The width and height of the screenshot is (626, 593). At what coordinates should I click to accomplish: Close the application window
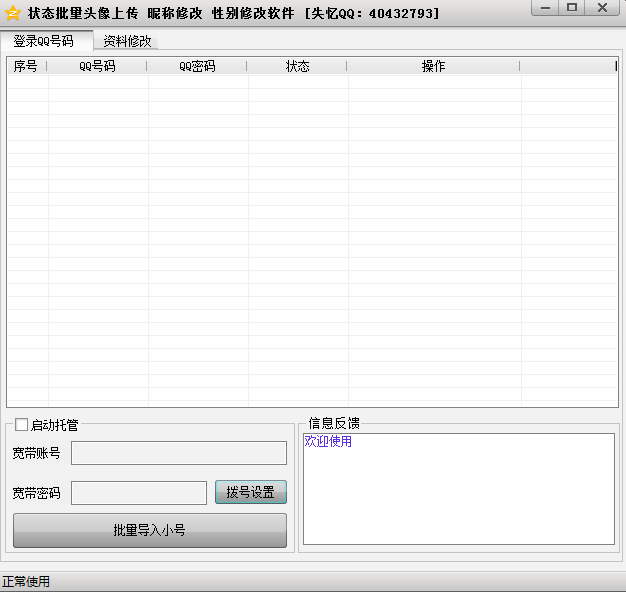[602, 8]
